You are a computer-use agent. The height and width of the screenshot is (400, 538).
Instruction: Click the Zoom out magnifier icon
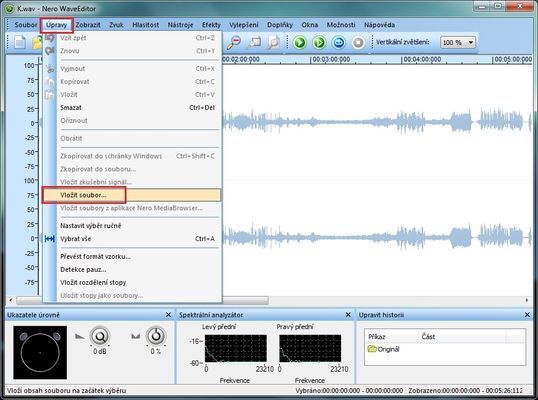click(x=234, y=42)
